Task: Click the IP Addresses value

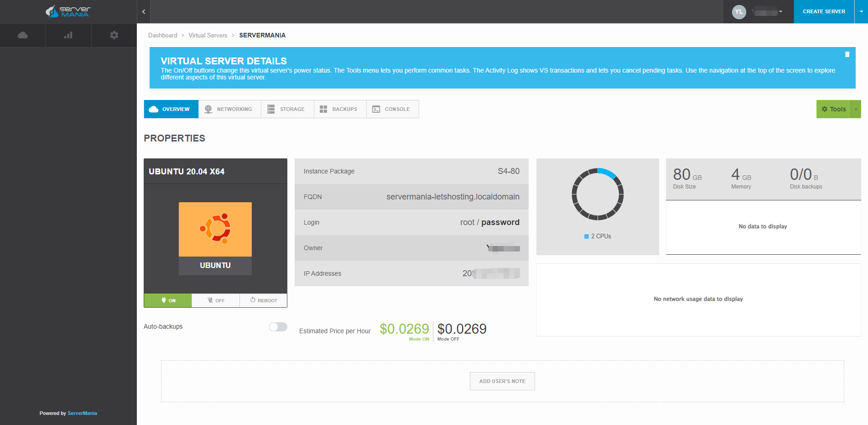Action: pyautogui.click(x=491, y=273)
